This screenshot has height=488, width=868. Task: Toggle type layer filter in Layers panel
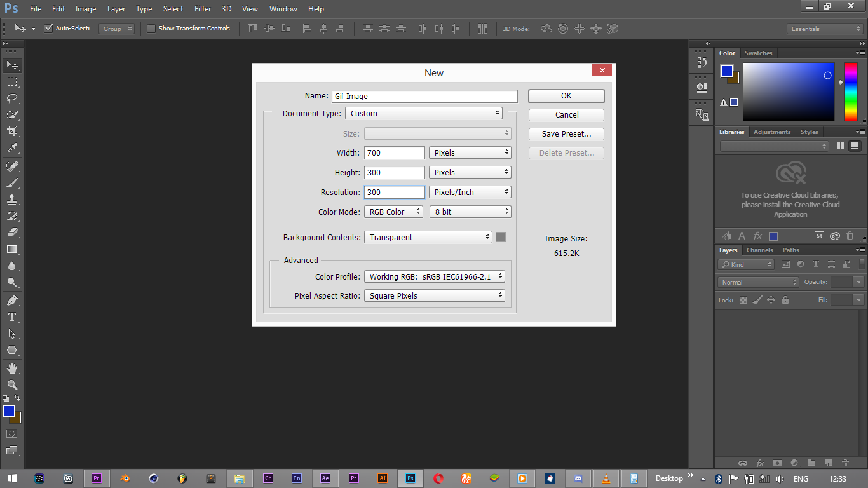pos(816,264)
